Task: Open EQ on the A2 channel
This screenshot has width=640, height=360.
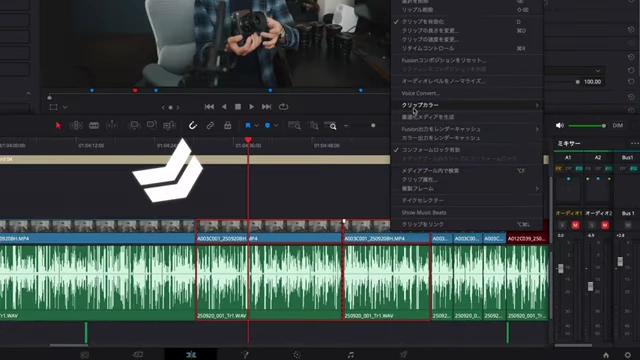Action: pos(608,169)
